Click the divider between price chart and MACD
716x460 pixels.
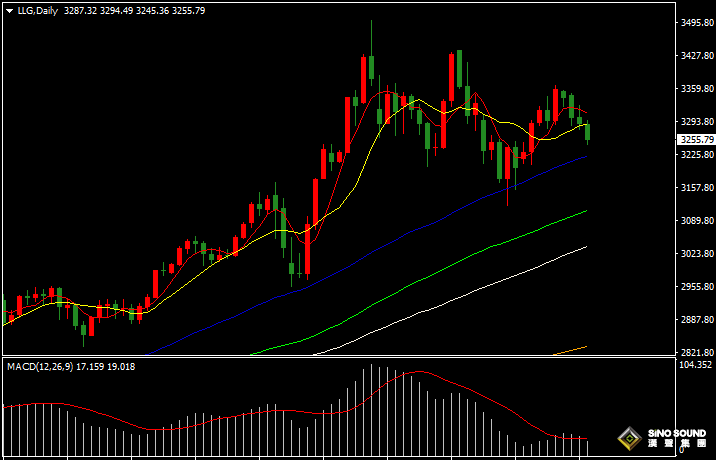click(x=340, y=356)
